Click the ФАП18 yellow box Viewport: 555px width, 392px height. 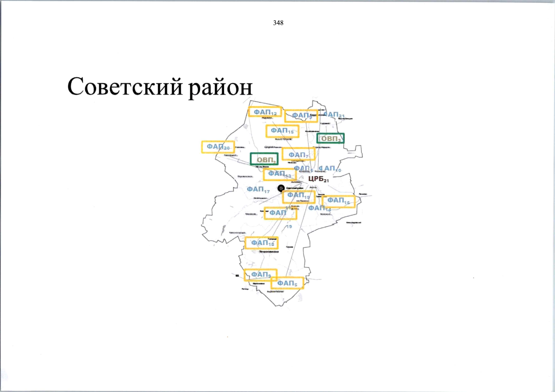pyautogui.click(x=262, y=243)
